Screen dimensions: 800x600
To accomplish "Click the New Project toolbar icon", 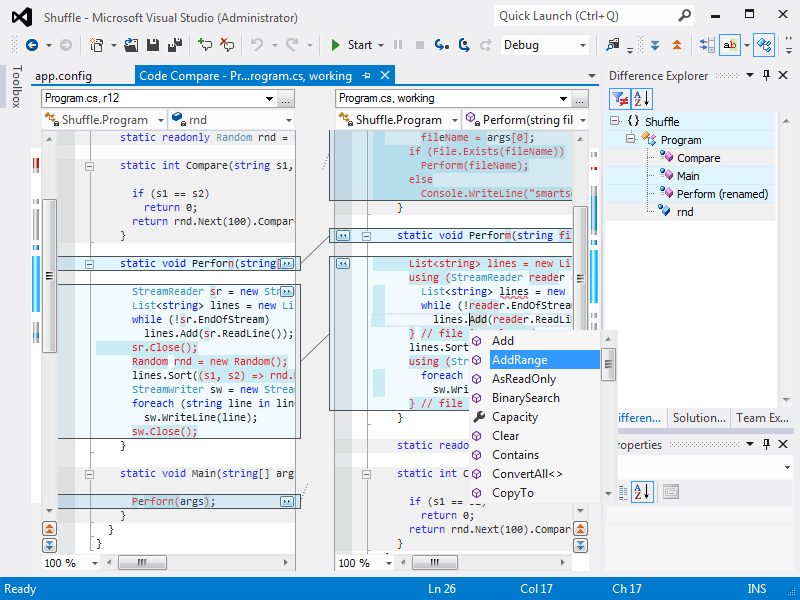I will (97, 45).
